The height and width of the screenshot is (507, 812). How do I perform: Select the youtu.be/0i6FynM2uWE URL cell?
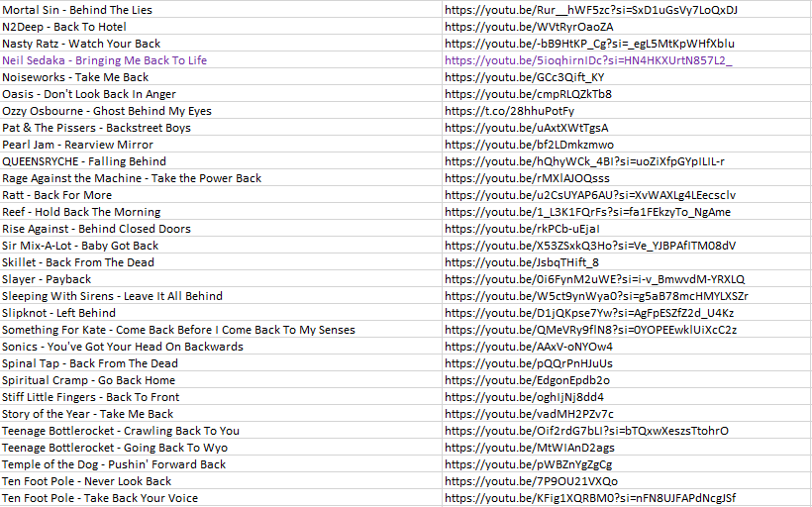(x=627, y=278)
